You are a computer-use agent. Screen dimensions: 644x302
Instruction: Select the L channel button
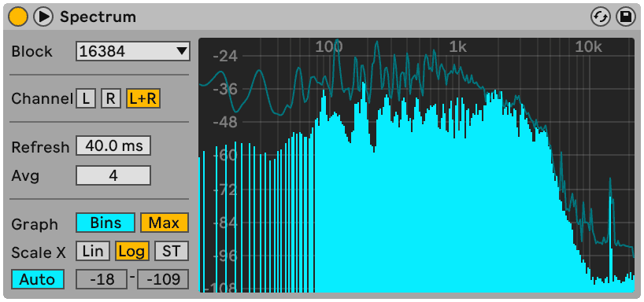tap(86, 98)
